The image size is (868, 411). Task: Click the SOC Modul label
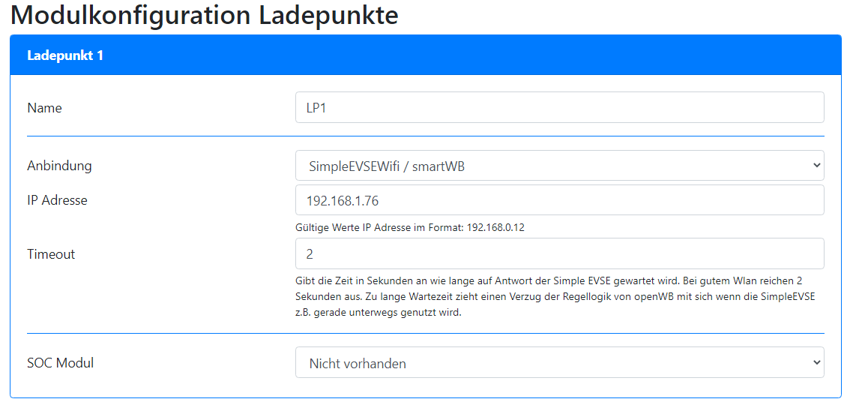[60, 363]
